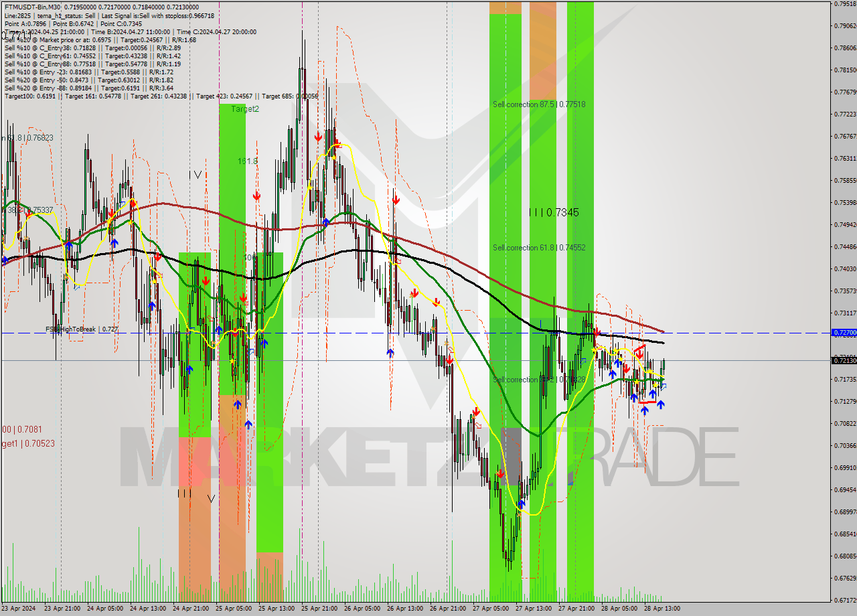Image resolution: width=857 pixels, height=616 pixels.
Task: Select the 'FSB-HighToBreak | 0.727' label
Action: tap(82, 329)
